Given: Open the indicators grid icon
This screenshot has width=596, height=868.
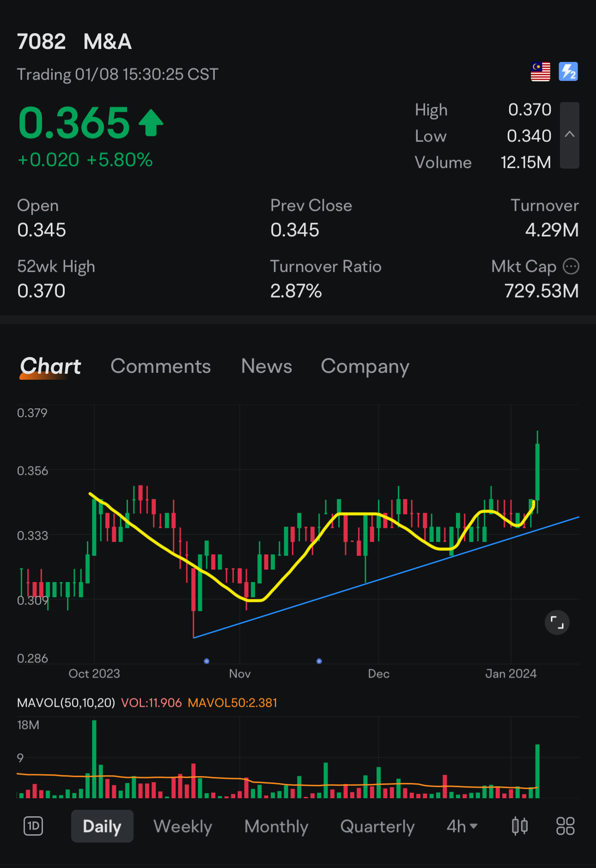Looking at the screenshot, I should (566, 826).
